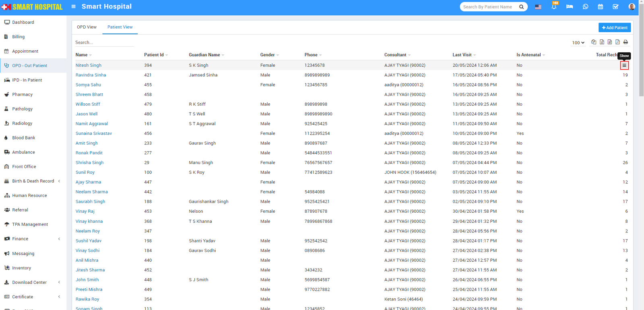Sort the table by Last Visit column
Image resolution: width=644 pixels, height=310 pixels.
point(462,55)
